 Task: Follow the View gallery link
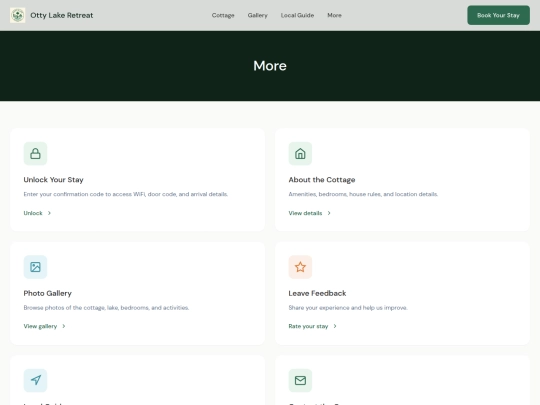tap(44, 326)
